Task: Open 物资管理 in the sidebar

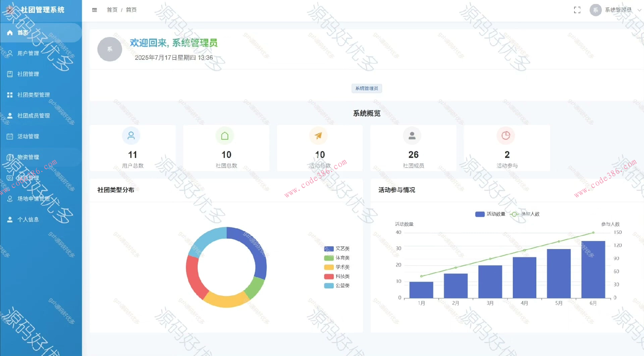Action: [41, 157]
